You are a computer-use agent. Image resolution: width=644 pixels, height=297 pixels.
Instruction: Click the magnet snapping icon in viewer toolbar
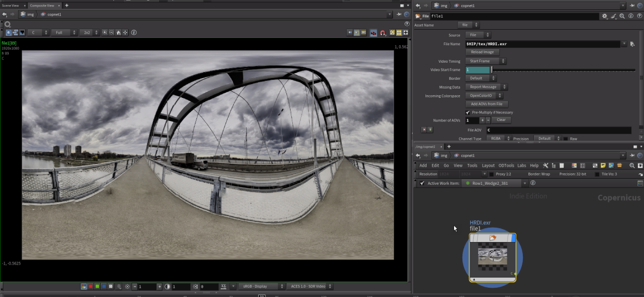point(383,33)
